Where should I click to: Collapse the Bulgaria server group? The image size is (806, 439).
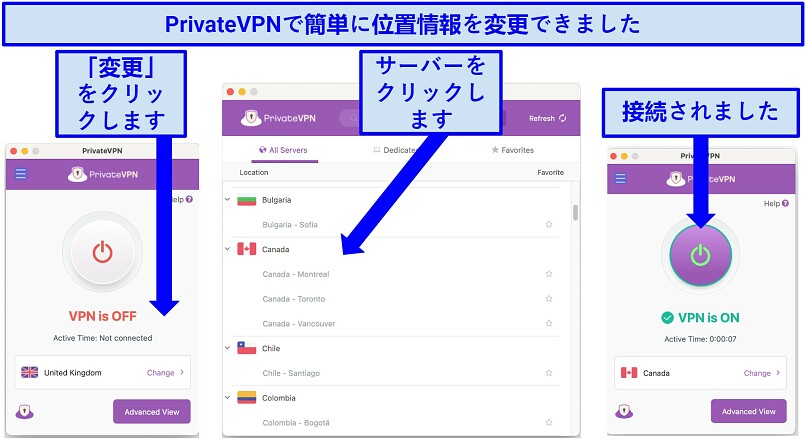coord(227,199)
